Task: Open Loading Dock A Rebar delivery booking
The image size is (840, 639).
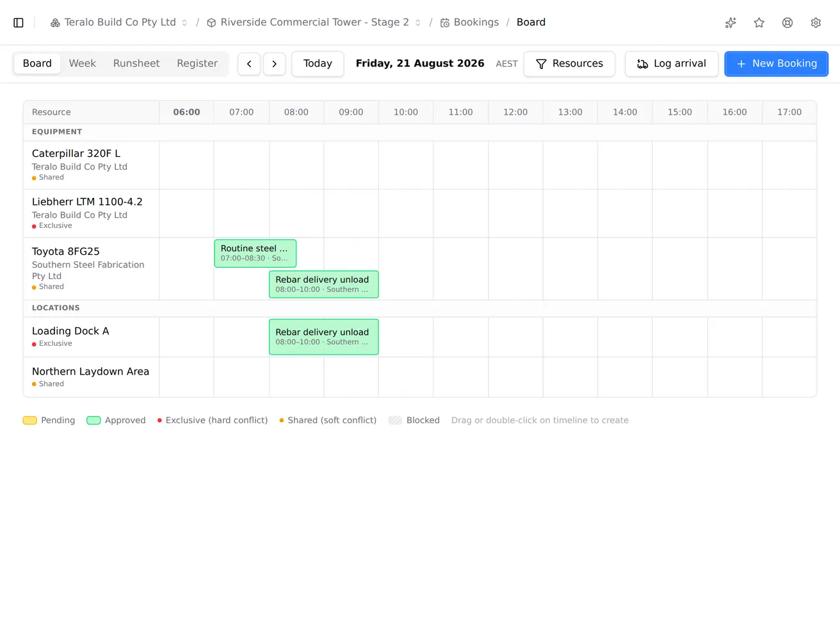Action: click(x=323, y=337)
